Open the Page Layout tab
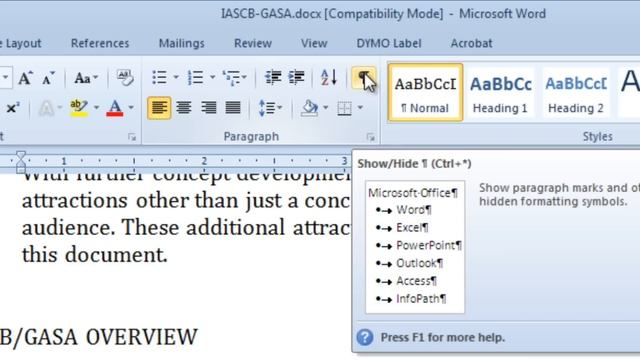 [x=20, y=43]
